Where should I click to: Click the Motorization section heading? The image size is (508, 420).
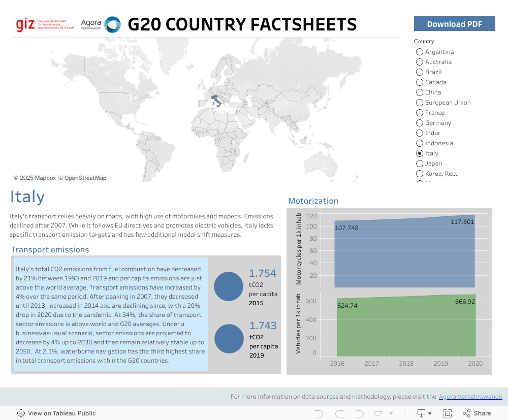313,201
